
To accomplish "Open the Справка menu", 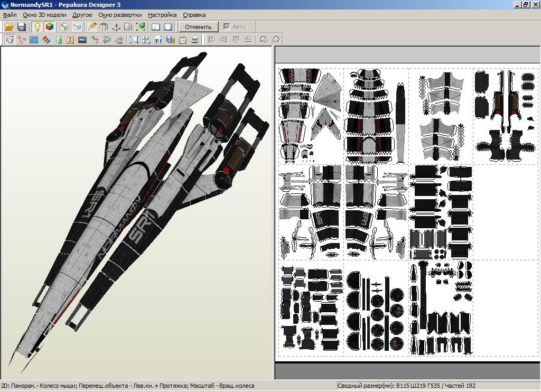I will (194, 15).
